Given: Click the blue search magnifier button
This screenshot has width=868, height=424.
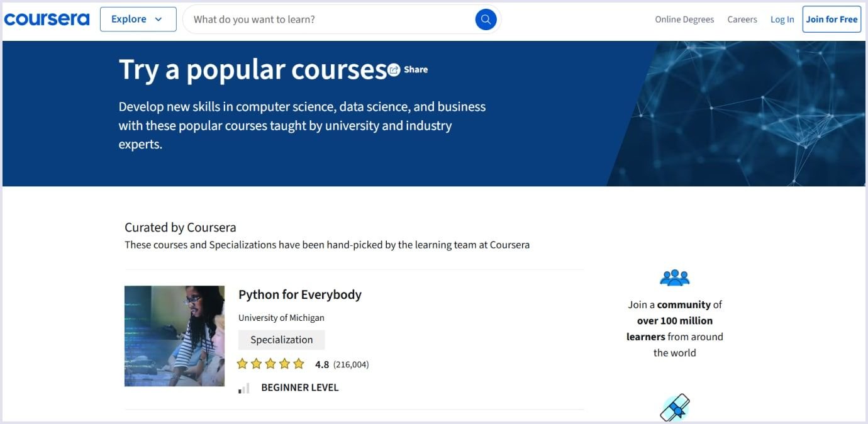Looking at the screenshot, I should pos(486,20).
